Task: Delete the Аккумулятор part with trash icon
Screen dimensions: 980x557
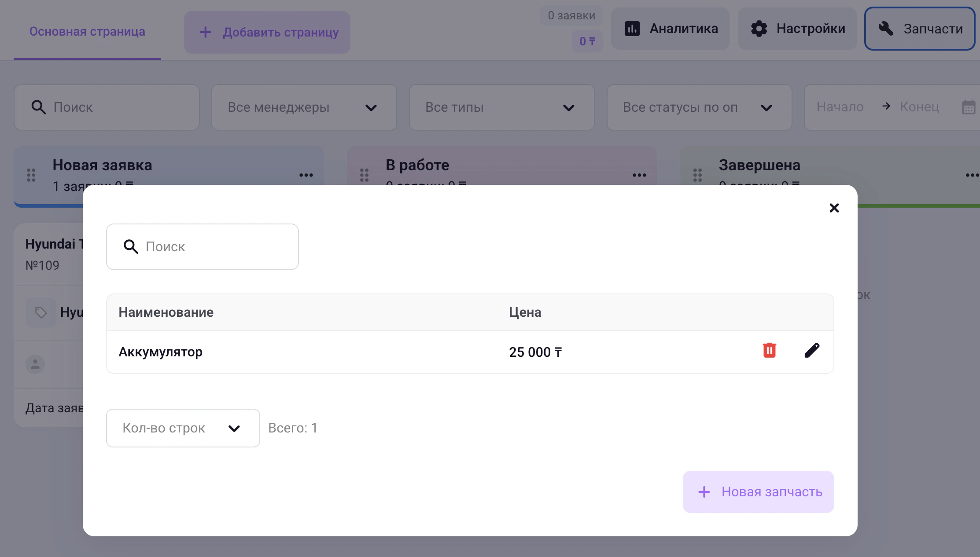Action: point(769,351)
